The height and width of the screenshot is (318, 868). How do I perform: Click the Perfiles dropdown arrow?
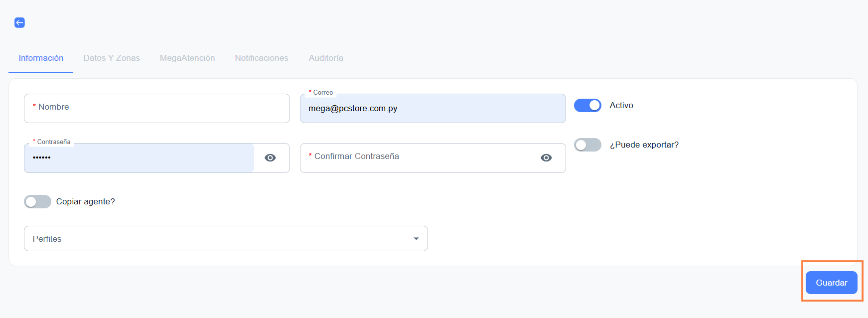tap(416, 239)
